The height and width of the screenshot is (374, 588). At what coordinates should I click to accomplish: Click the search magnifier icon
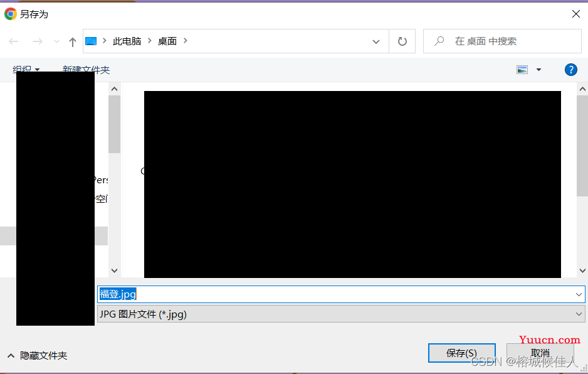click(439, 41)
